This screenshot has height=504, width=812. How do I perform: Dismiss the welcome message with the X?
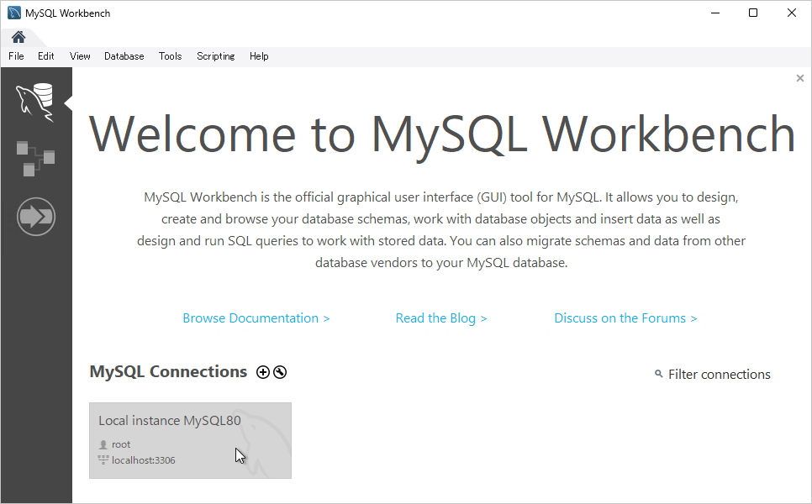800,78
